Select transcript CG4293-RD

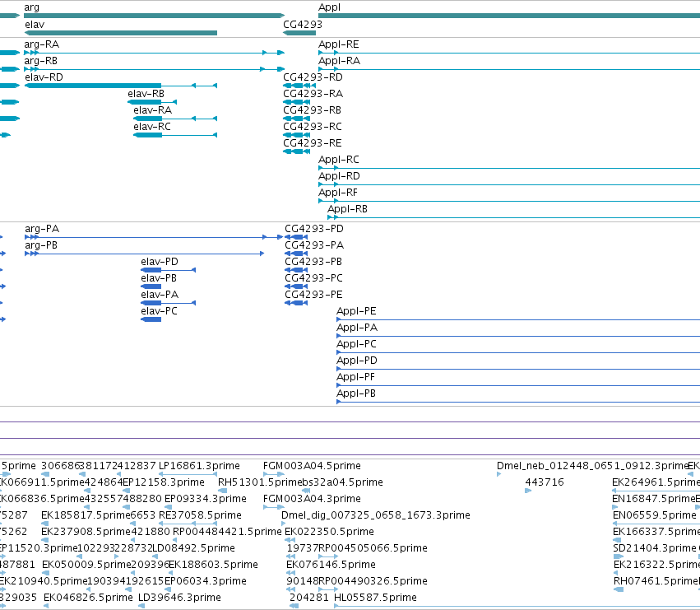[313, 77]
